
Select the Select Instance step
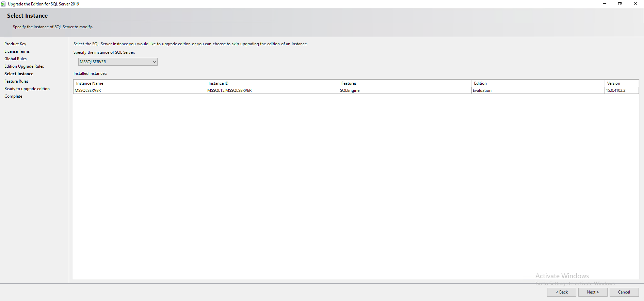19,74
